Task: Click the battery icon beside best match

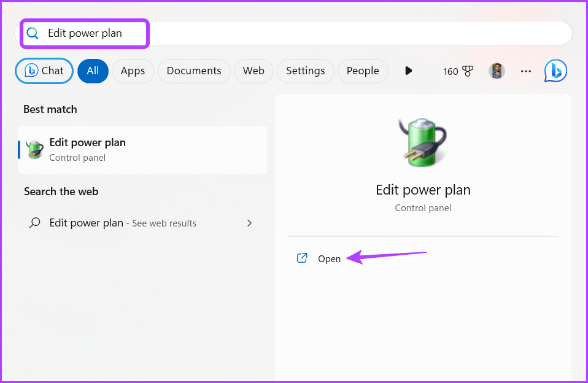Action: point(34,150)
